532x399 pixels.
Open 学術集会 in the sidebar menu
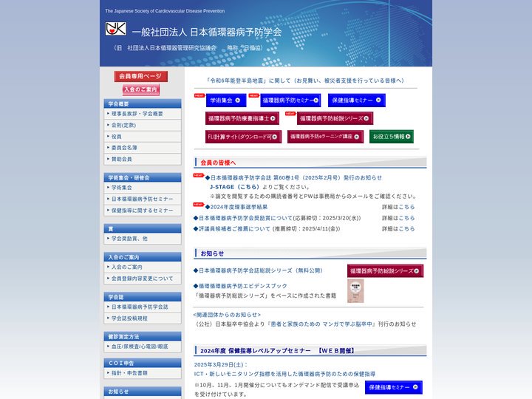click(x=143, y=188)
